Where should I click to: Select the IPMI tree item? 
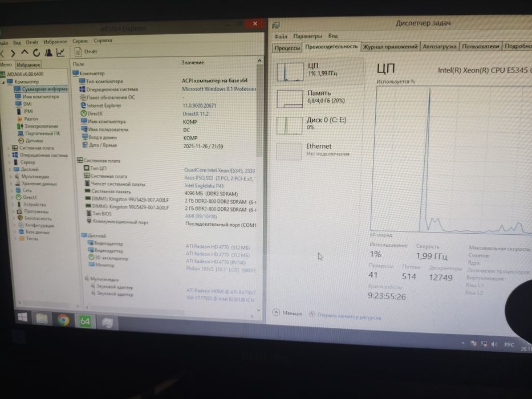click(x=25, y=111)
